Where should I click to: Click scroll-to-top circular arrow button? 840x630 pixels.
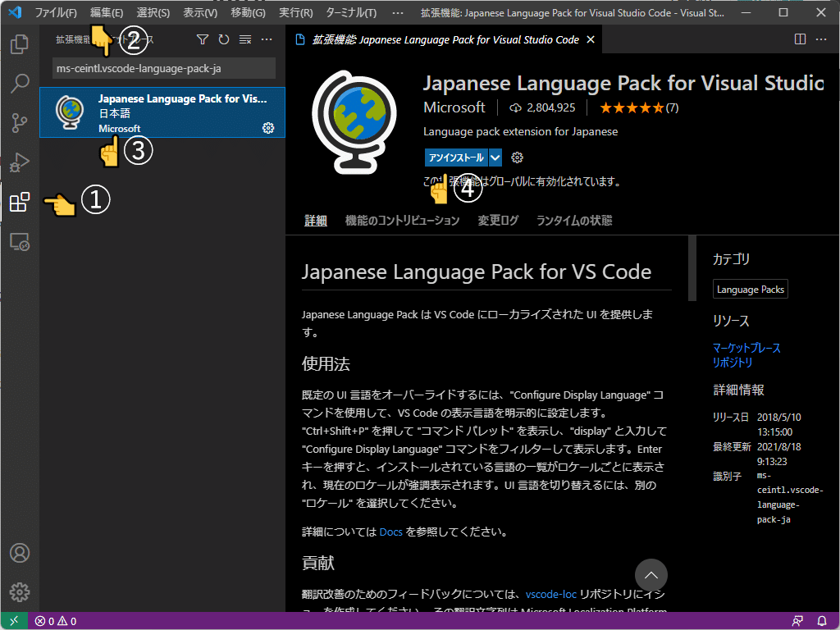[x=651, y=575]
